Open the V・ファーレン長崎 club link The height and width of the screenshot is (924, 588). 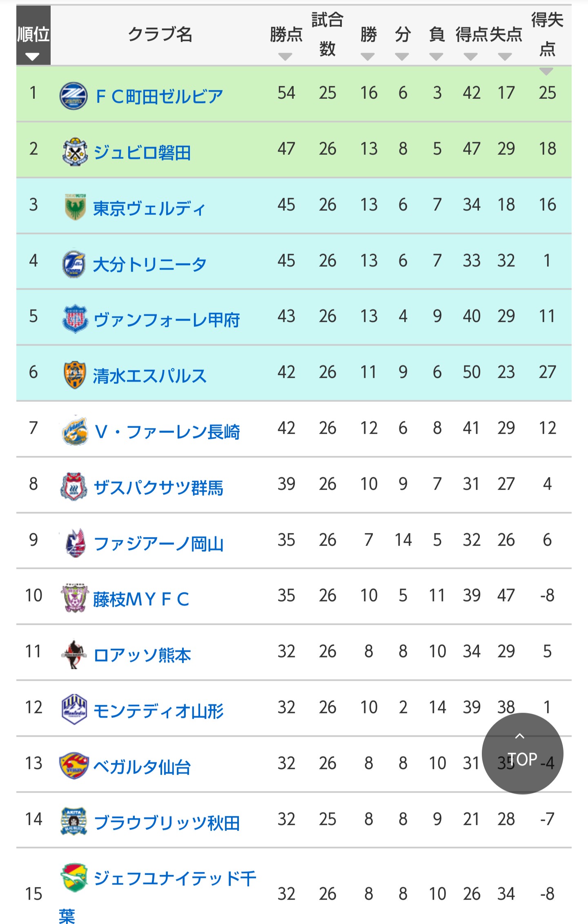167,432
